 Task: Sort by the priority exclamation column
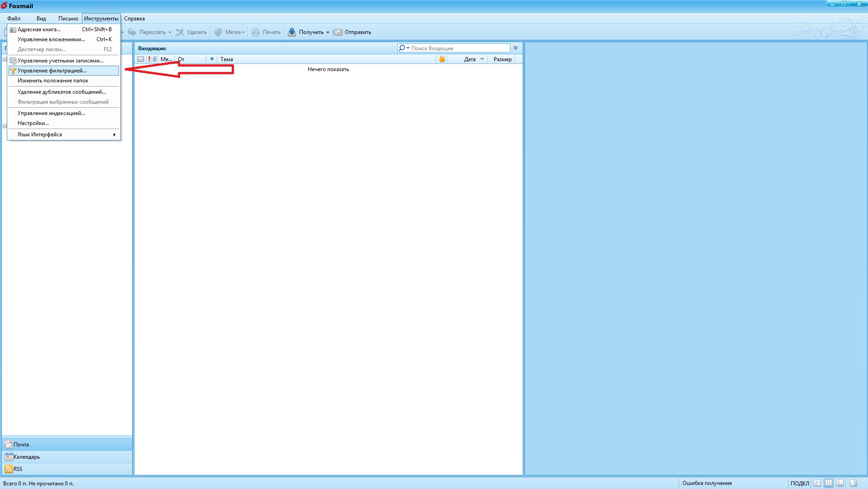[x=149, y=59]
